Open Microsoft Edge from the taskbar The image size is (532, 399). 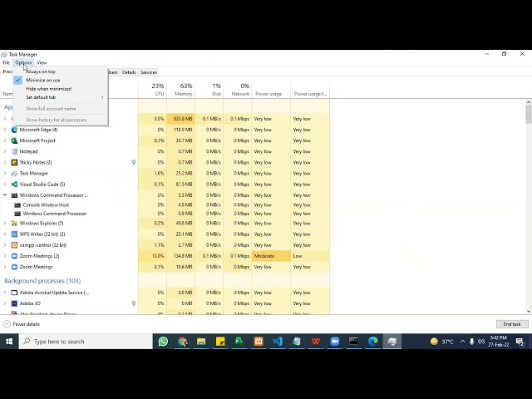[372, 342]
